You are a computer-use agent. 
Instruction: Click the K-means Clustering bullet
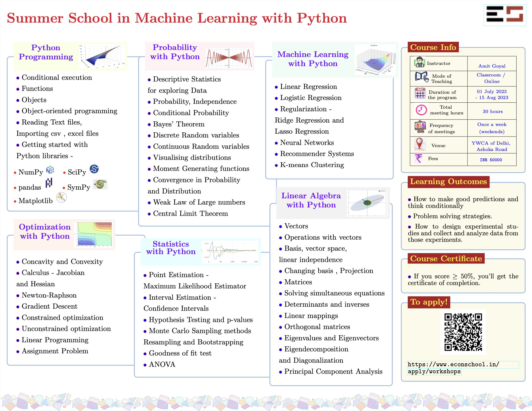tap(309, 165)
